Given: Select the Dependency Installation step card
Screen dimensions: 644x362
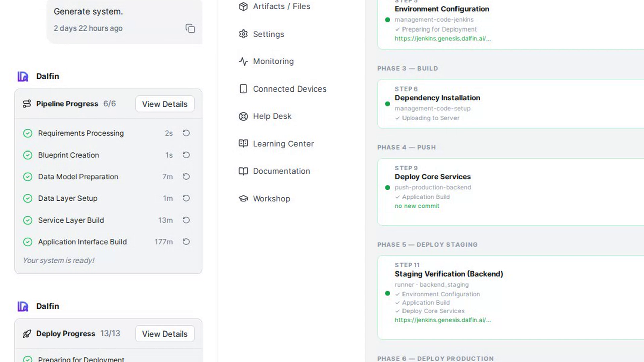Looking at the screenshot, I should pyautogui.click(x=511, y=104).
